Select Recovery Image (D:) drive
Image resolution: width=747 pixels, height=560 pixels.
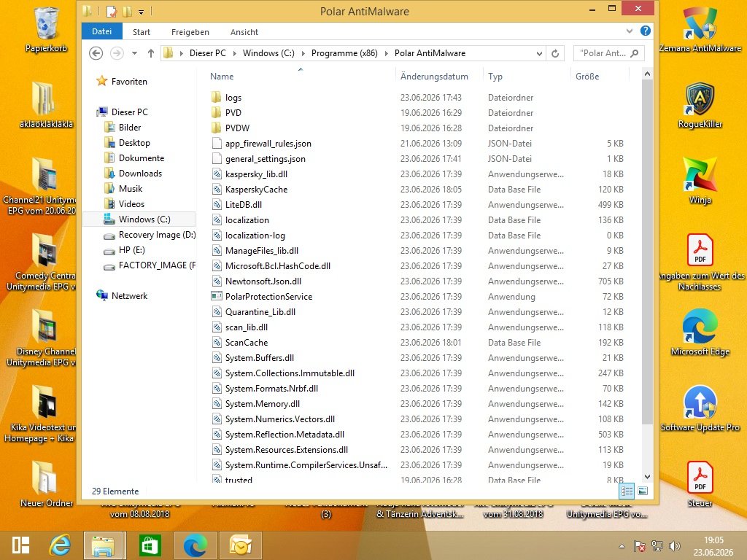(x=158, y=235)
